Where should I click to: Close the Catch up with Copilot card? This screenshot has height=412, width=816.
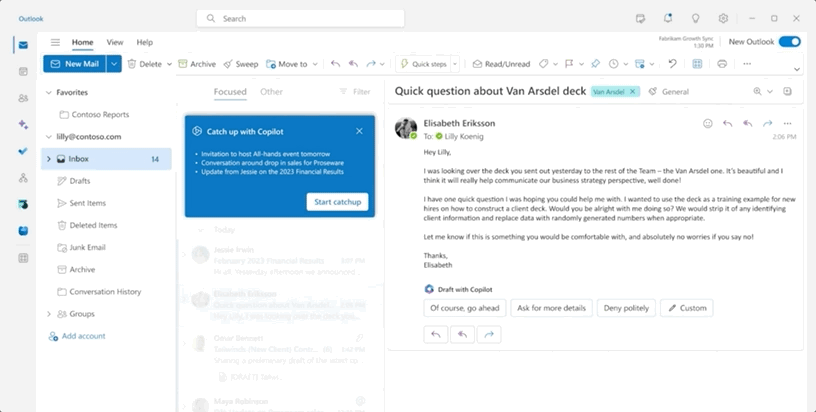click(x=359, y=131)
